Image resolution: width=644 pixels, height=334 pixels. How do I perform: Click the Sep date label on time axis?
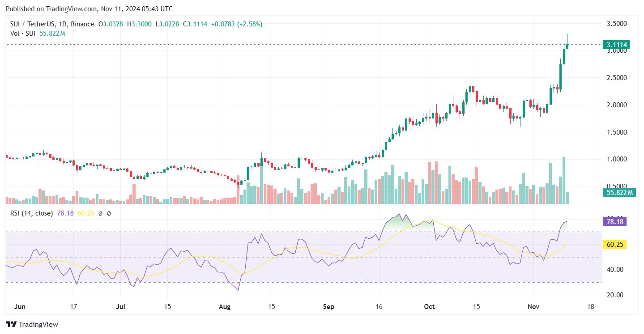(329, 307)
